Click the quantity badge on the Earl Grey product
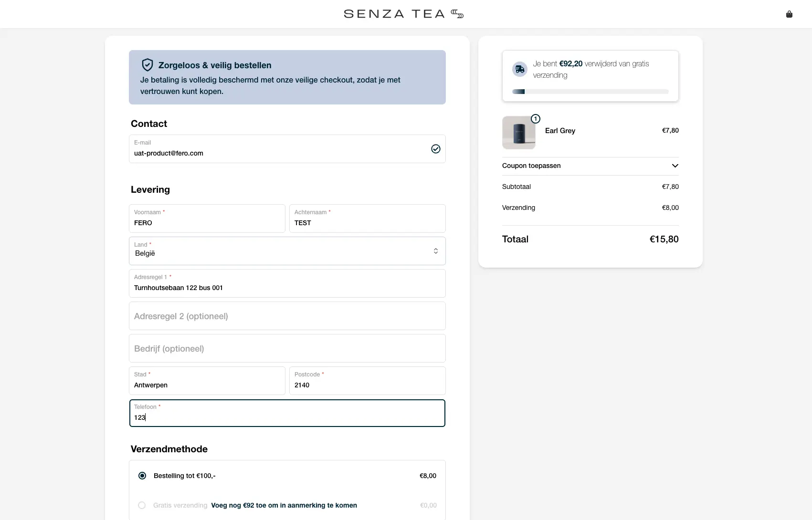This screenshot has width=812, height=520. (535, 119)
